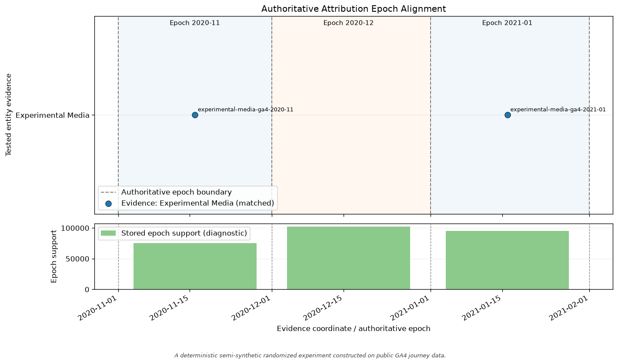Click the chart title Authoritative Attribution Epoch Alignment

354,9
